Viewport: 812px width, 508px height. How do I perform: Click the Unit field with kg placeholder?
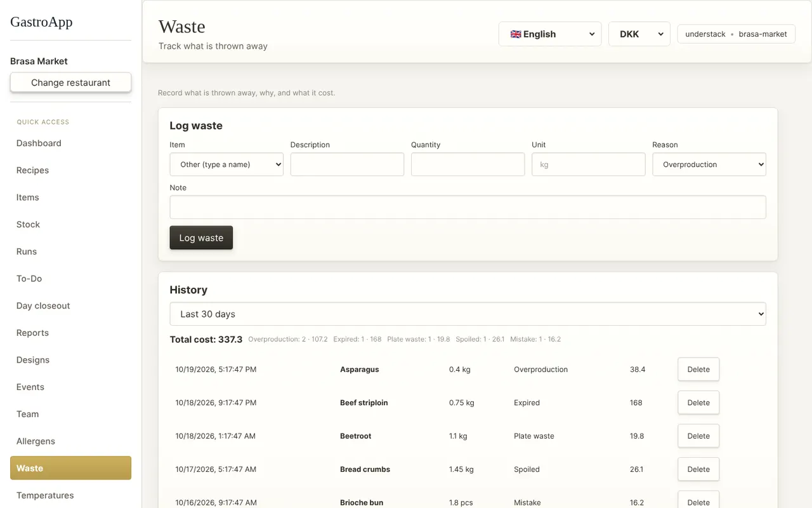pos(589,164)
